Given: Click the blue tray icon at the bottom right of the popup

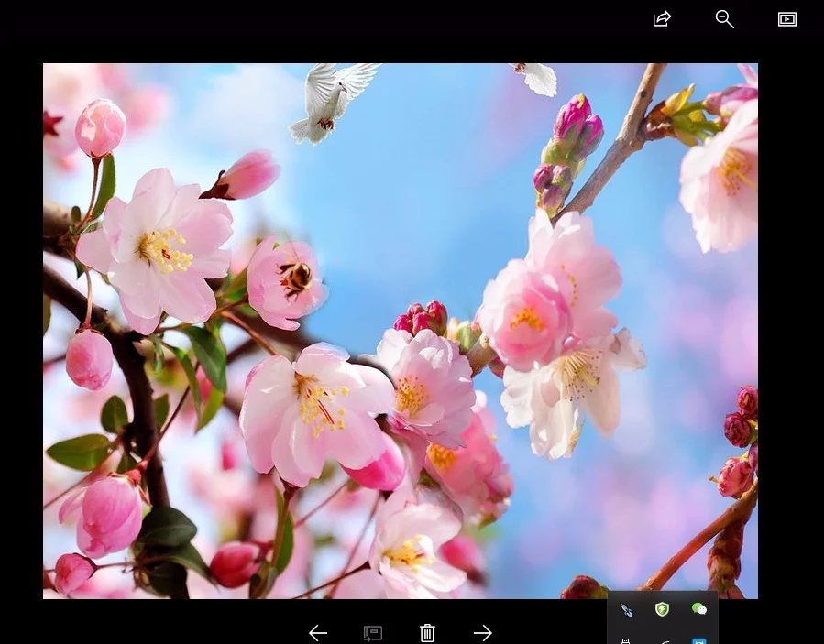Looking at the screenshot, I should click(x=699, y=641).
